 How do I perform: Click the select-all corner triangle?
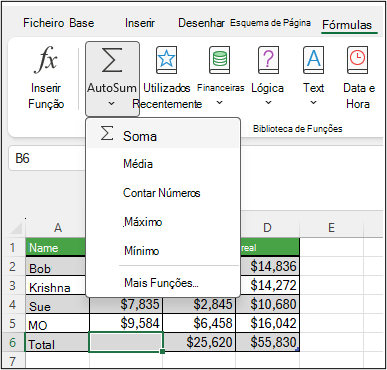17,229
